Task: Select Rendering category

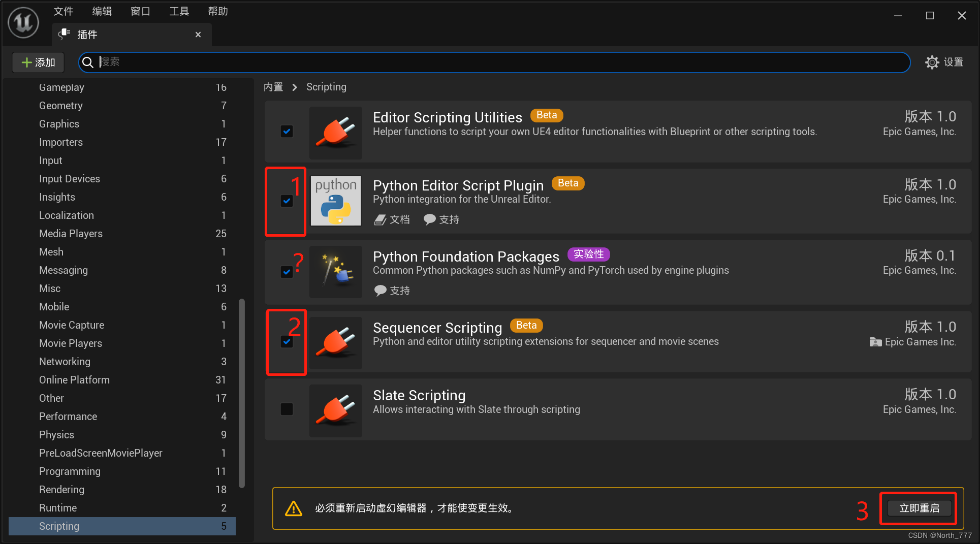Action: click(122, 490)
